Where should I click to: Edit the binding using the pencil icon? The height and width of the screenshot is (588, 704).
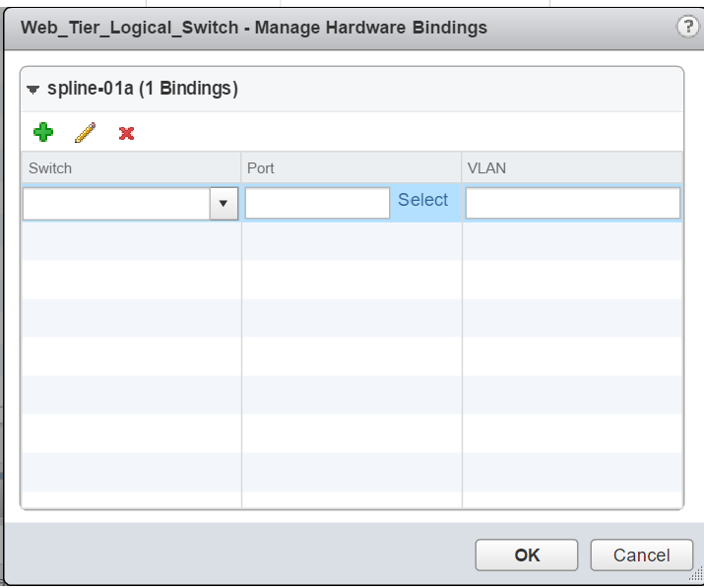tap(85, 133)
